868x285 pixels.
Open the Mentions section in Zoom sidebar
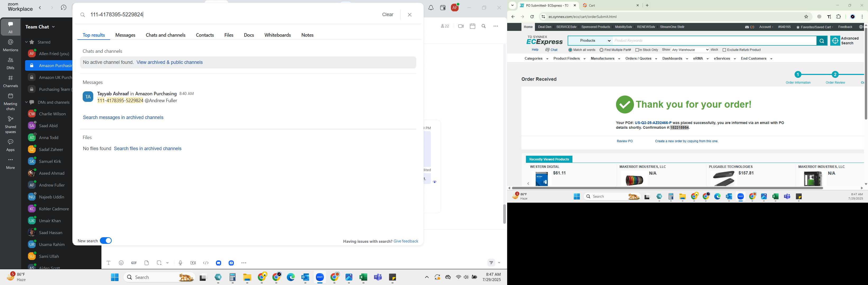click(11, 45)
